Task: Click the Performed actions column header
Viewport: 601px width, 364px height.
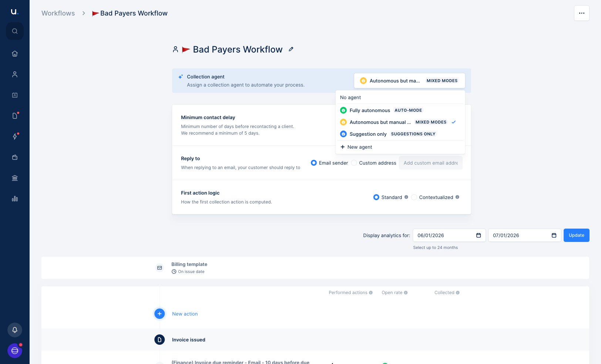Action: 348,293
